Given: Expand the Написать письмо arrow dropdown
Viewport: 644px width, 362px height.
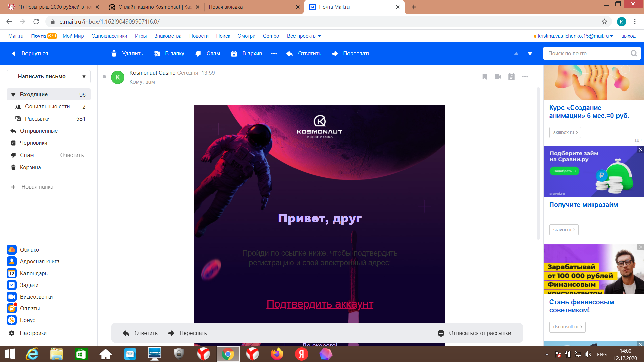Looking at the screenshot, I should [84, 76].
